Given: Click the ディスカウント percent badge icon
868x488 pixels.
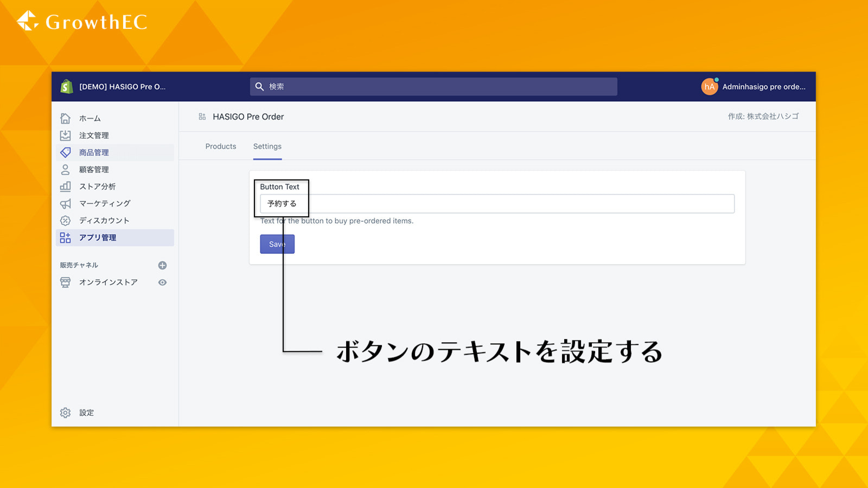Looking at the screenshot, I should point(66,221).
